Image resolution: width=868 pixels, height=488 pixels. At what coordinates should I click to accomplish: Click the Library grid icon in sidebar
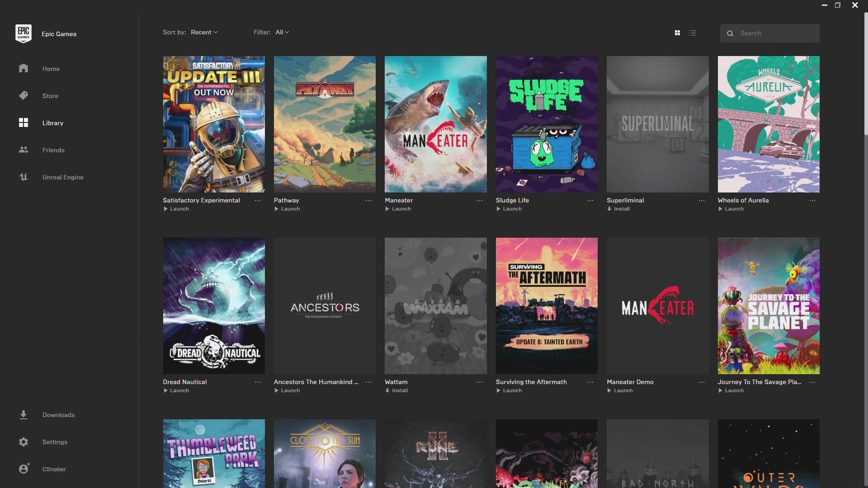(x=24, y=122)
